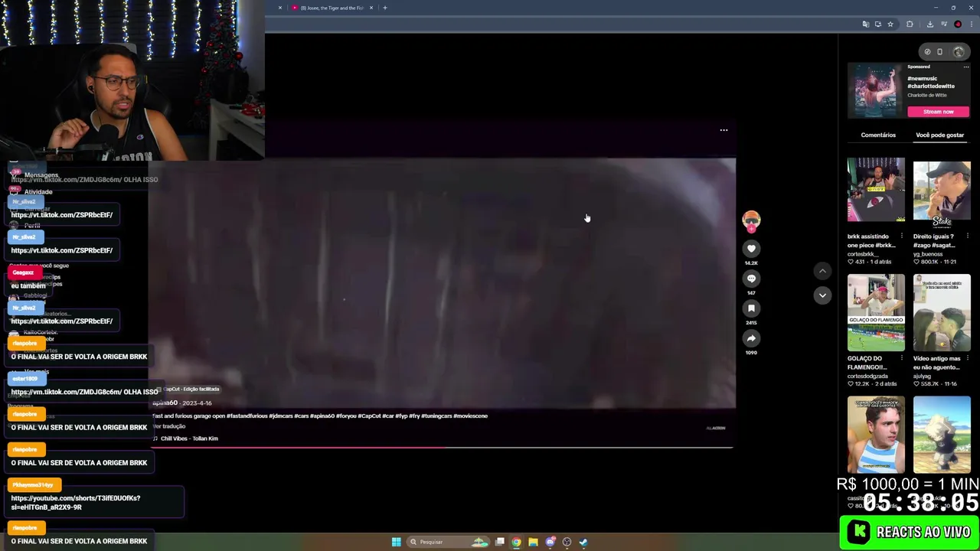Open the sponsored ad three-dot menu
980x551 pixels.
pyautogui.click(x=966, y=67)
